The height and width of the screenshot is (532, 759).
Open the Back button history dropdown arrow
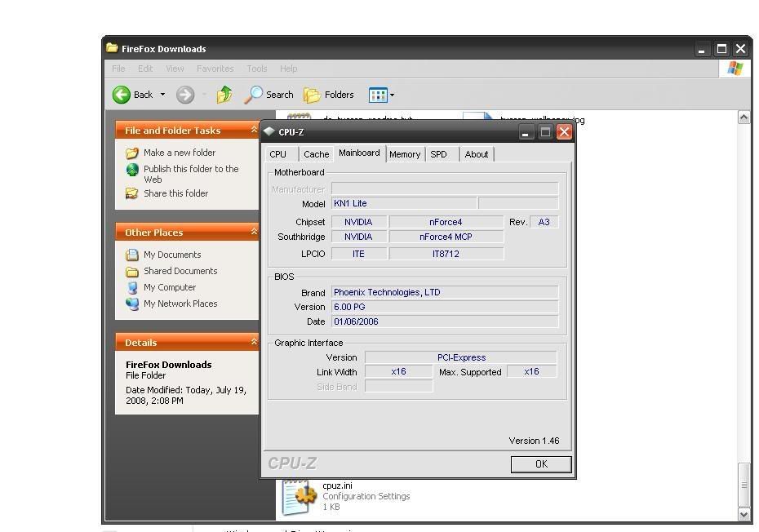pyautogui.click(x=162, y=95)
